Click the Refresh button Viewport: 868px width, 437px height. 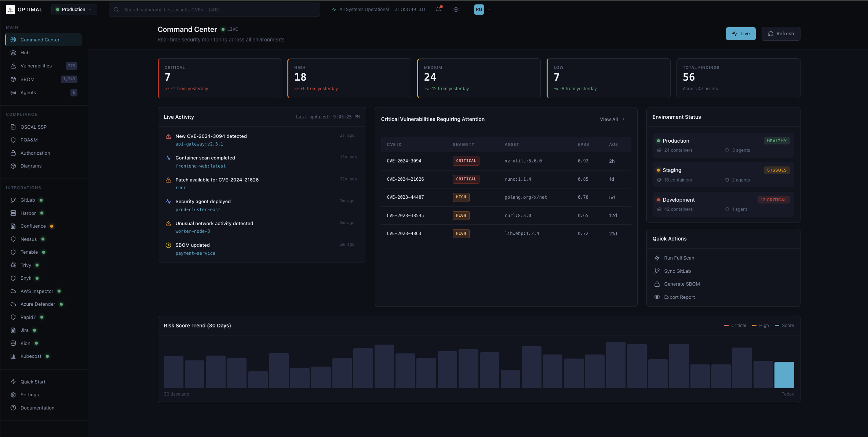pos(781,33)
